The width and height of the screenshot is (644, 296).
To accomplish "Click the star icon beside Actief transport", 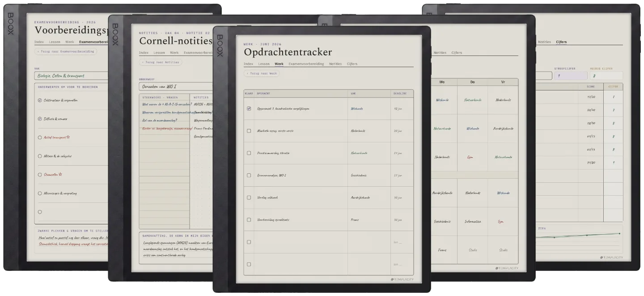I will [68, 137].
